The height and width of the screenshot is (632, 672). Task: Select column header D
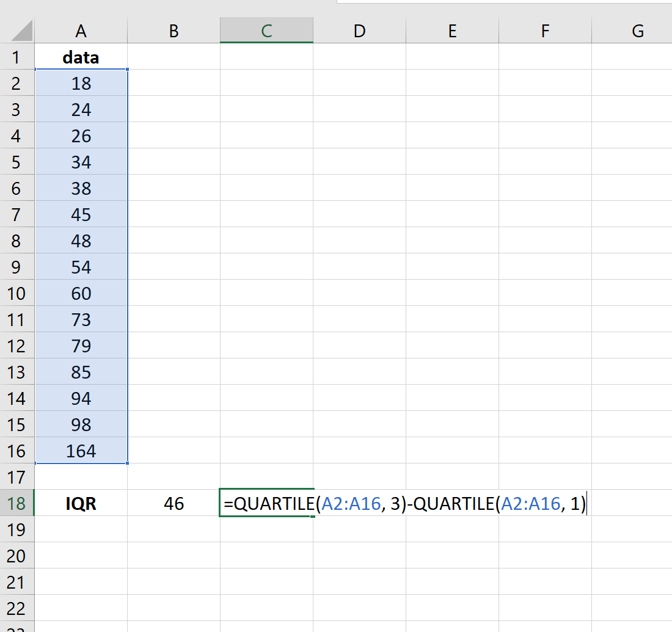(359, 31)
